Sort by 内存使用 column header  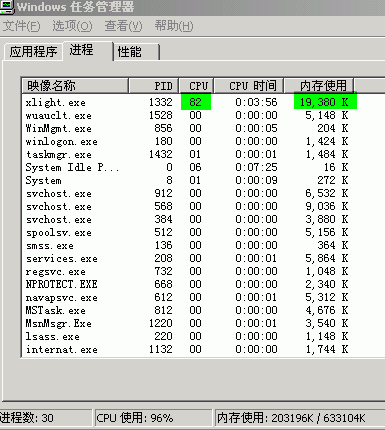319,86
